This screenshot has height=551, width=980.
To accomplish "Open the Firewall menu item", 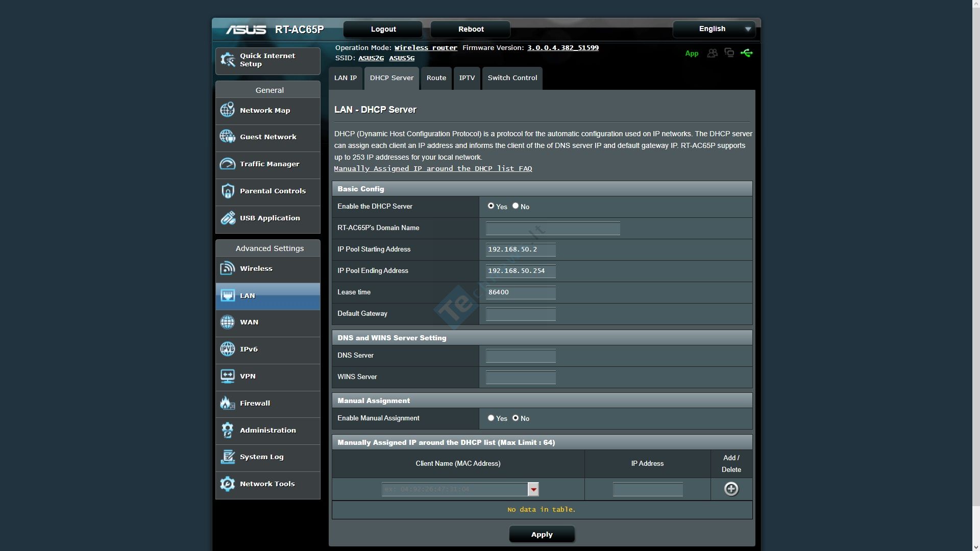I will pyautogui.click(x=268, y=404).
